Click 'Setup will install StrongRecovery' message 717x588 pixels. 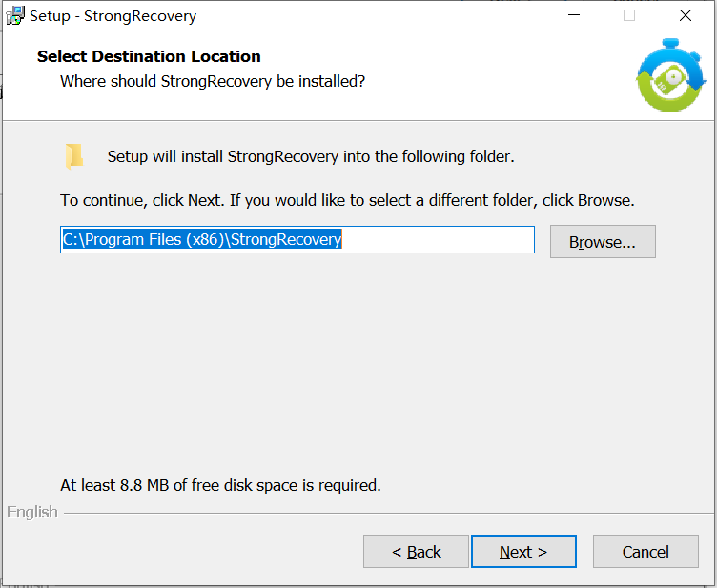pos(311,156)
